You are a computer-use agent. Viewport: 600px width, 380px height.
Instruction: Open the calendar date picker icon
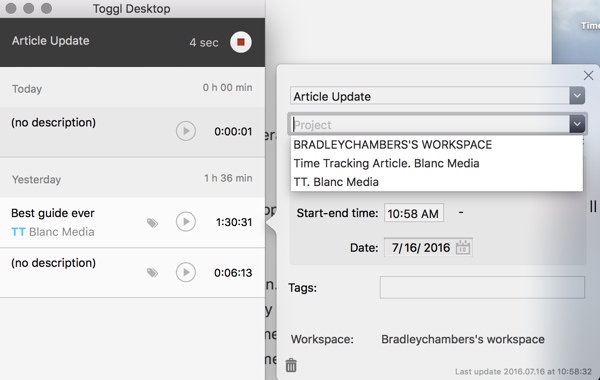coord(463,247)
